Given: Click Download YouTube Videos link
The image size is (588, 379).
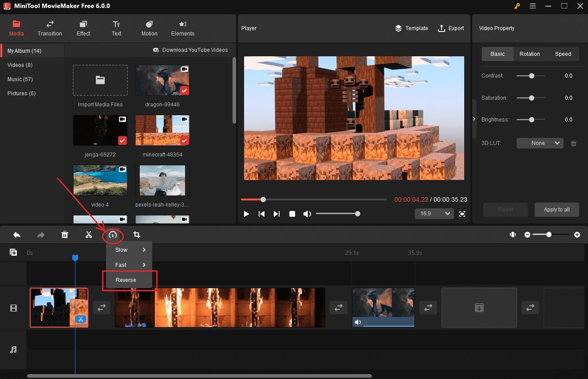Looking at the screenshot, I should (x=190, y=50).
